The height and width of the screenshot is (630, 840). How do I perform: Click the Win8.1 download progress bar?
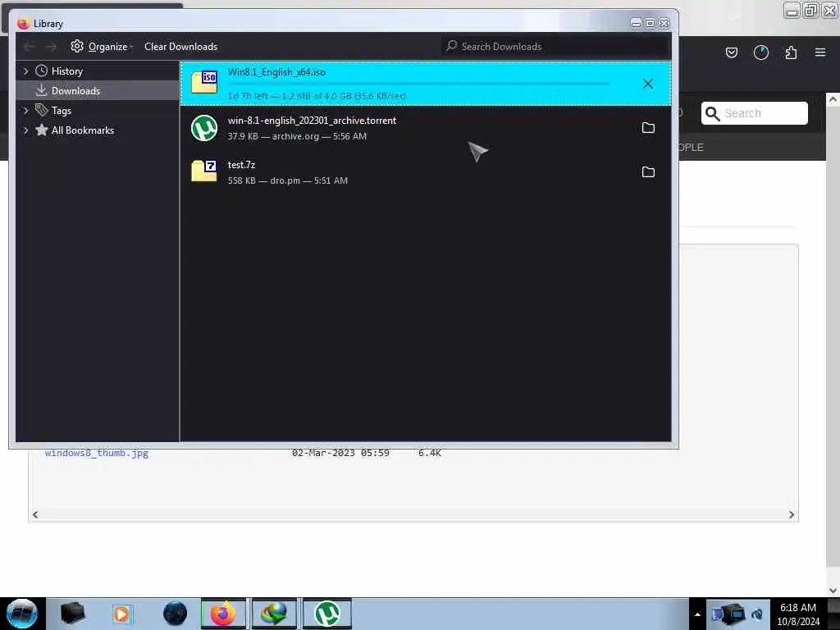tap(419, 84)
